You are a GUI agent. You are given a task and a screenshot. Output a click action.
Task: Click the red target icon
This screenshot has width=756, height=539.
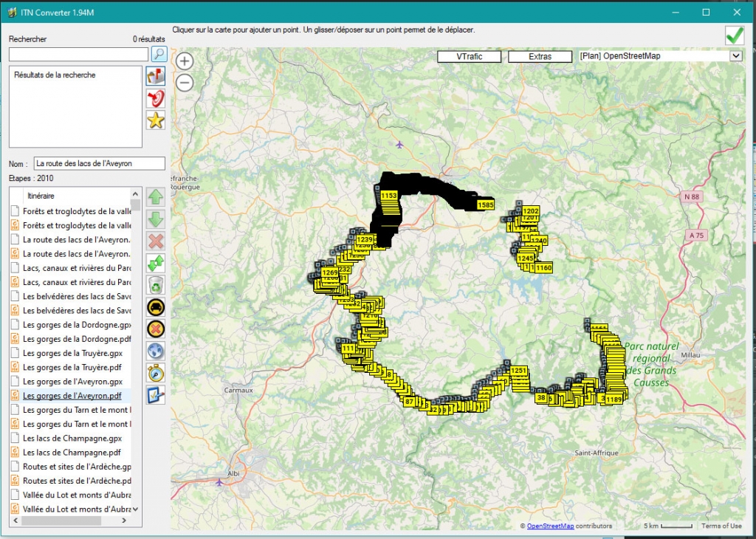[156, 98]
